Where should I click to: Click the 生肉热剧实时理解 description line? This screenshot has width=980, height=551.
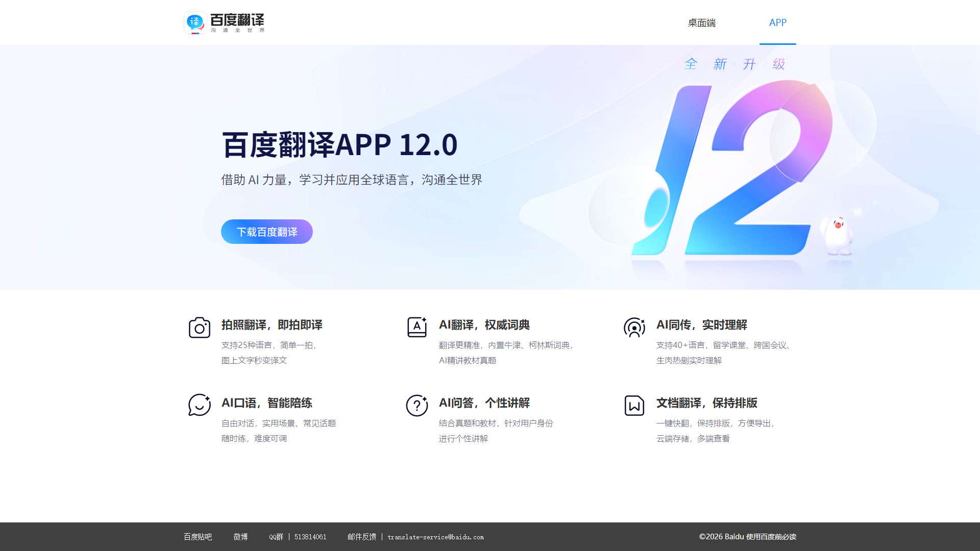pyautogui.click(x=689, y=361)
